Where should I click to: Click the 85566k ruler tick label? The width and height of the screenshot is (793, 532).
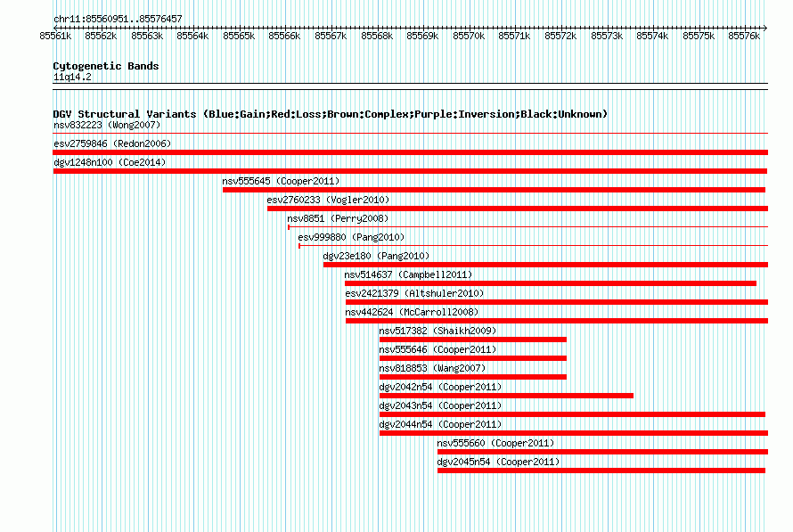point(284,36)
